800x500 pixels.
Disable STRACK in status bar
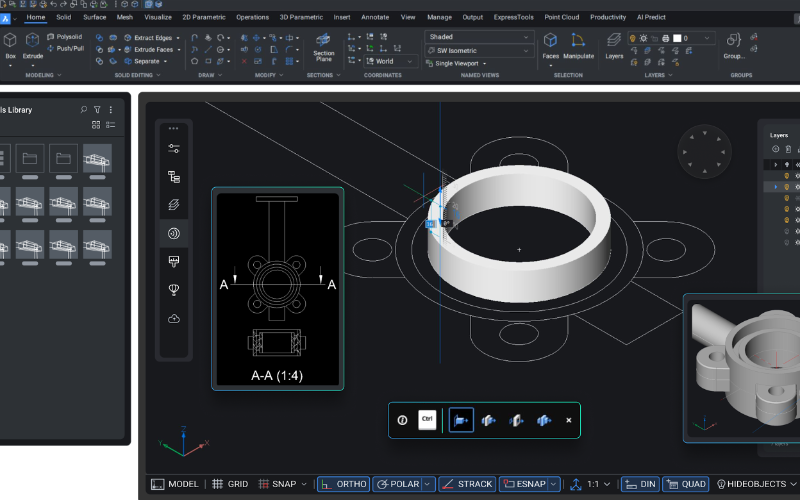click(466, 484)
